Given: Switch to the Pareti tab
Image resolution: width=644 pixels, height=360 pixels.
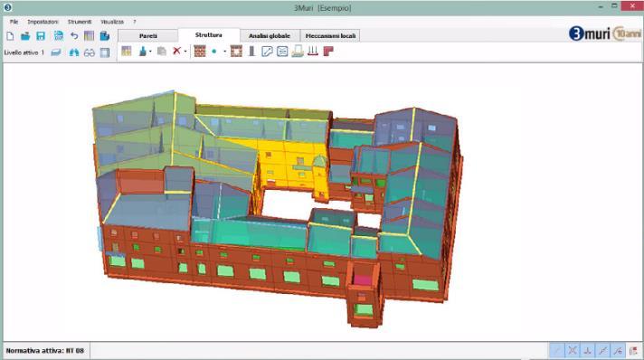Looking at the screenshot, I should [x=147, y=36].
